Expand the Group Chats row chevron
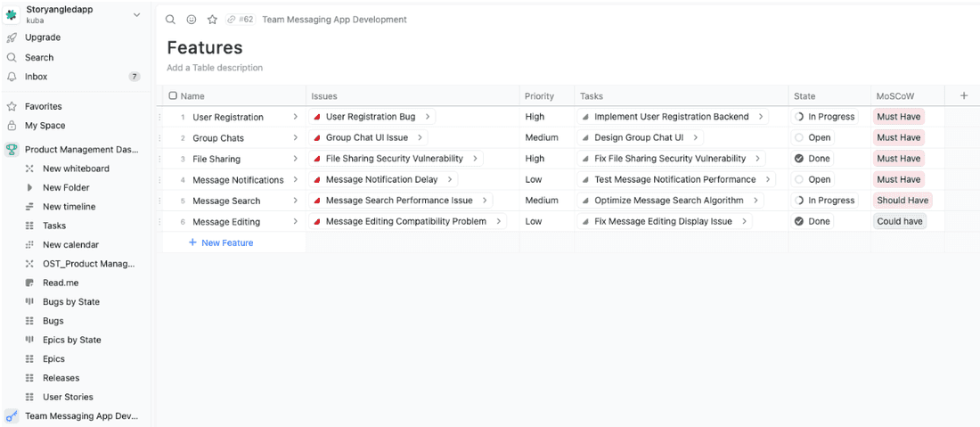The width and height of the screenshot is (980, 427). [296, 137]
